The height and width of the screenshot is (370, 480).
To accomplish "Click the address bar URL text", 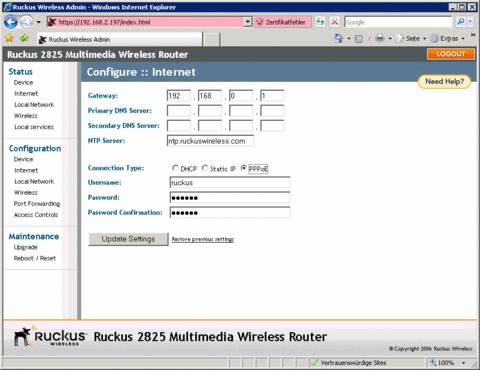I will [x=104, y=22].
